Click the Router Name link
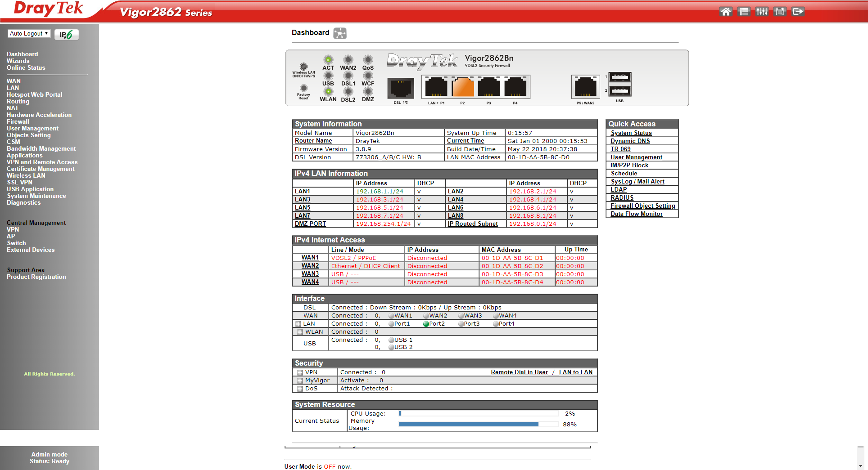The height and width of the screenshot is (470, 868). tap(313, 141)
